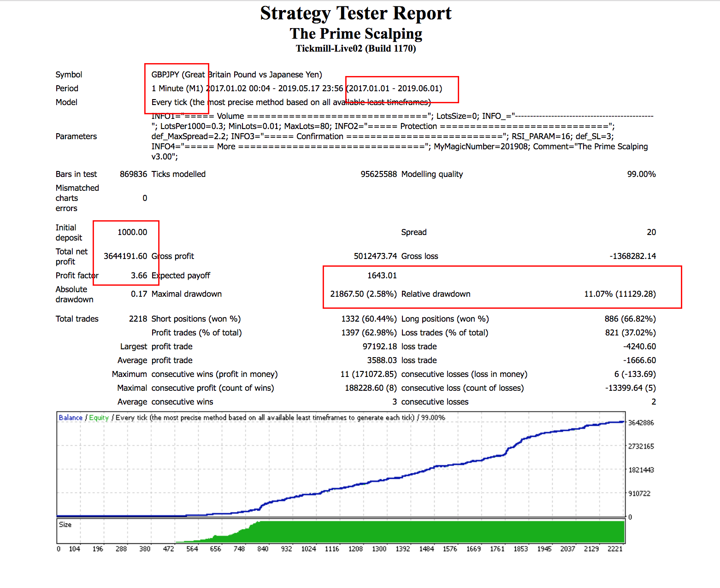This screenshot has height=588, width=720.
Task: Click the 1024 tick on chart x-axis
Action: [x=308, y=549]
